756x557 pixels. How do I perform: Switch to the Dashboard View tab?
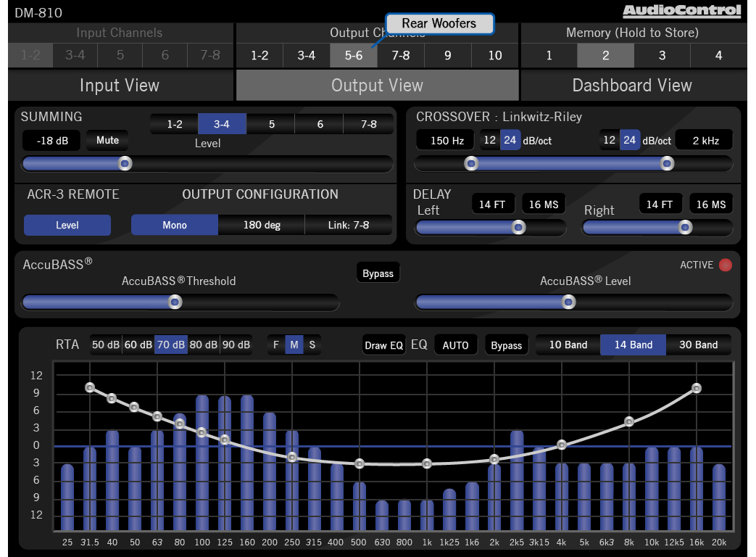632,86
